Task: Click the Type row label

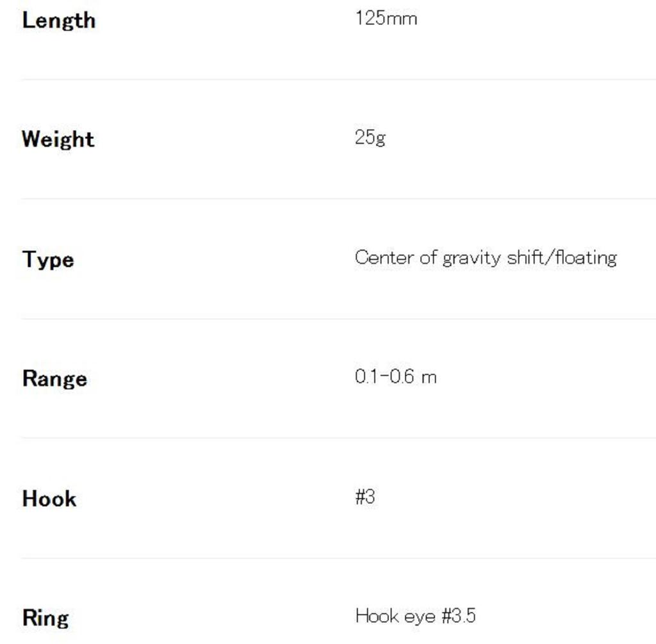Action: pyautogui.click(x=47, y=260)
